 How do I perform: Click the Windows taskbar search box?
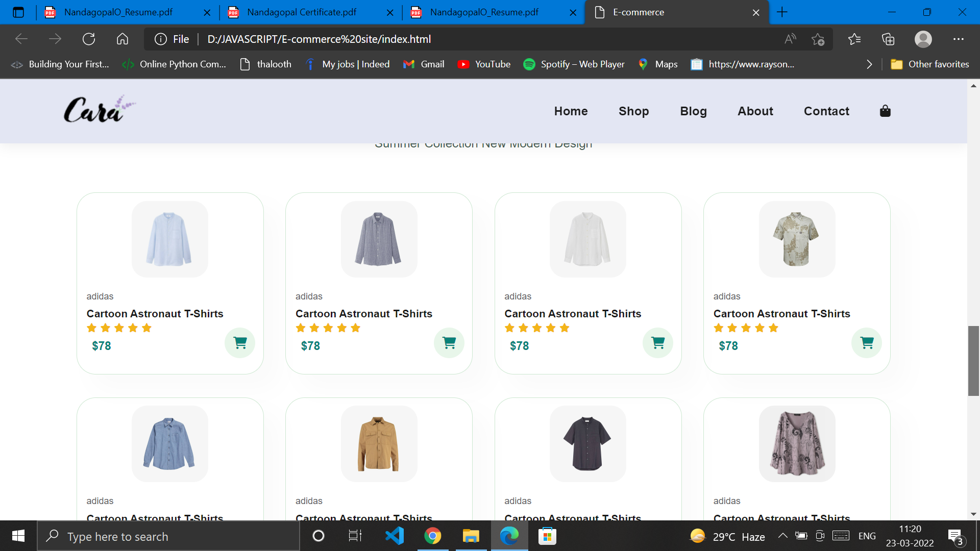tap(168, 536)
